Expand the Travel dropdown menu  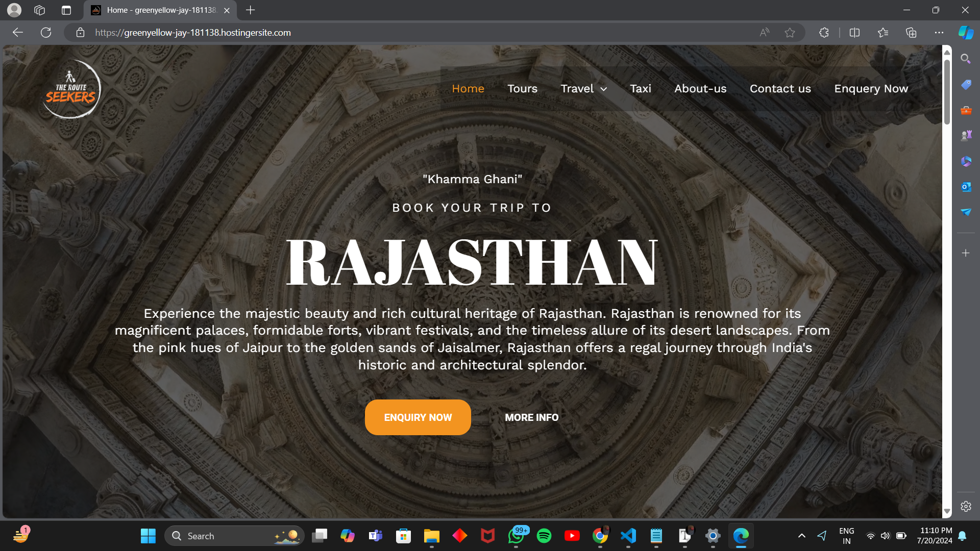583,88
